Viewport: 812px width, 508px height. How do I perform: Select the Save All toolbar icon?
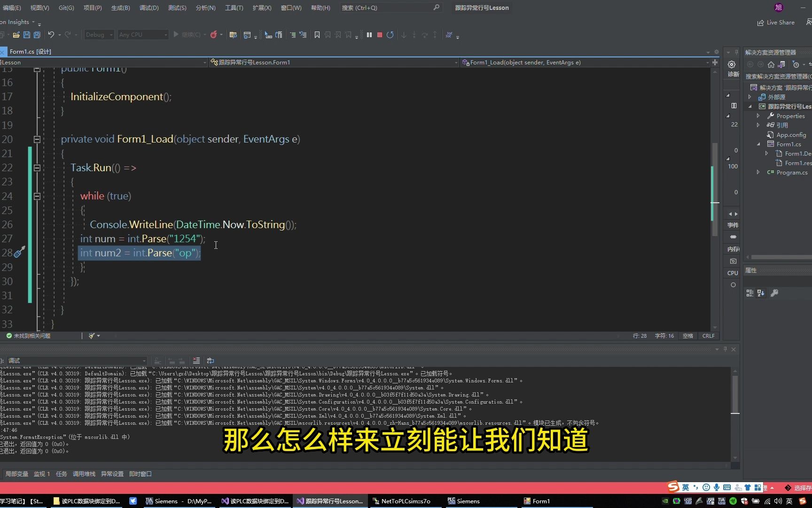click(x=37, y=34)
